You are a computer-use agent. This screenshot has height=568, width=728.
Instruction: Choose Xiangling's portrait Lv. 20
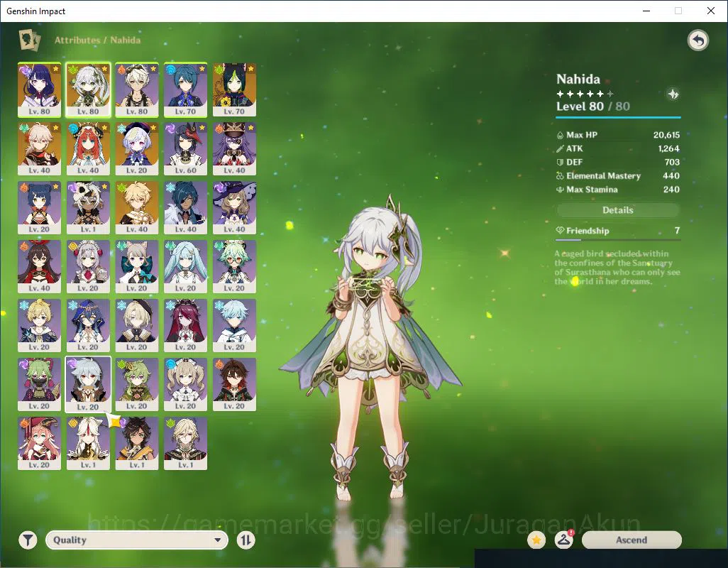40,207
